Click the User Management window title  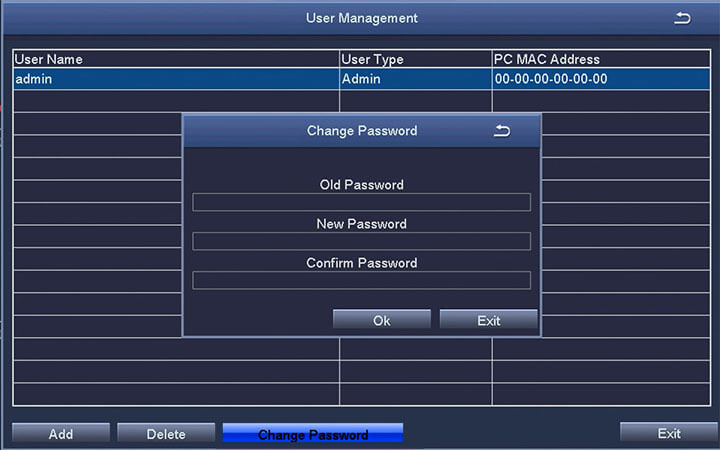point(361,18)
